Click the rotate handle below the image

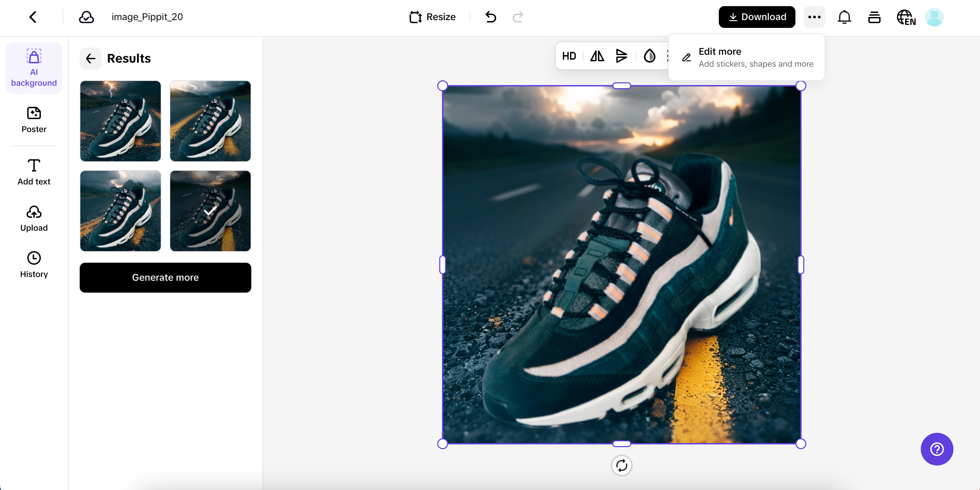coord(621,465)
